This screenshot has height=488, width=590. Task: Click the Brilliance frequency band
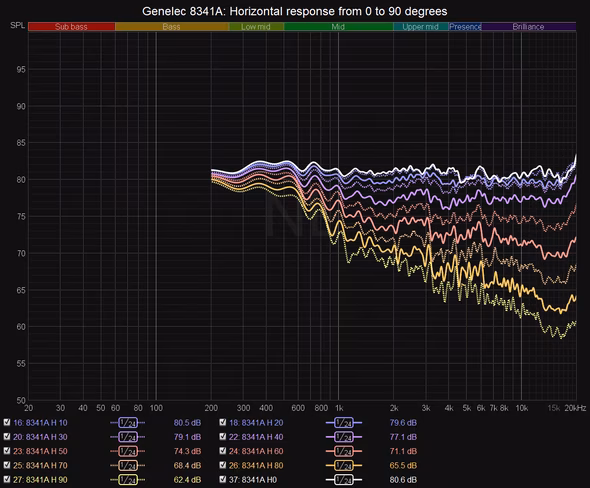click(x=529, y=27)
